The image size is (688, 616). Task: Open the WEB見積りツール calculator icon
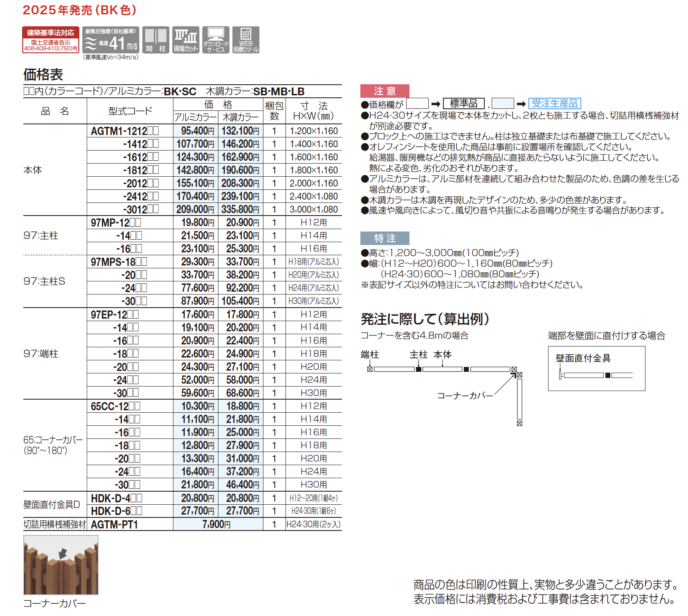coord(246,40)
